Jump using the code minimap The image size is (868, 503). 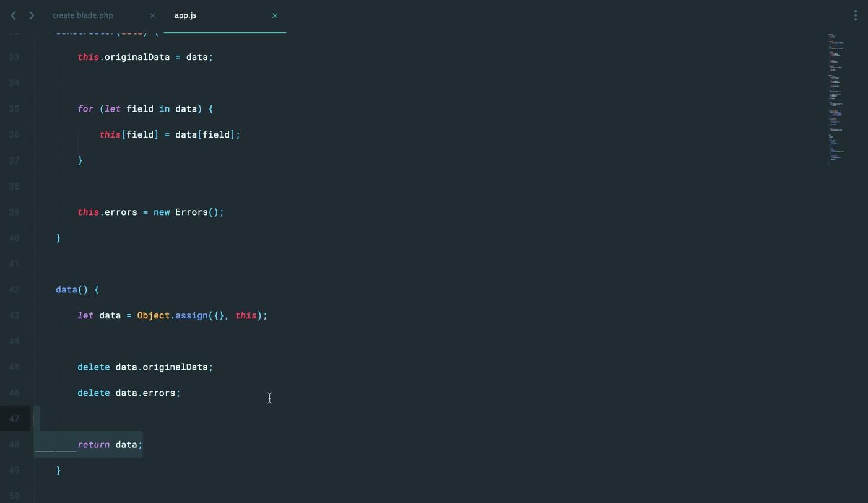tap(835, 99)
